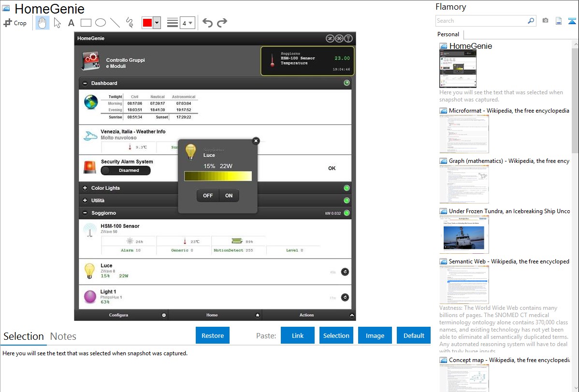579x392 pixels.
Task: Select the freehand curve tool
Action: point(130,23)
